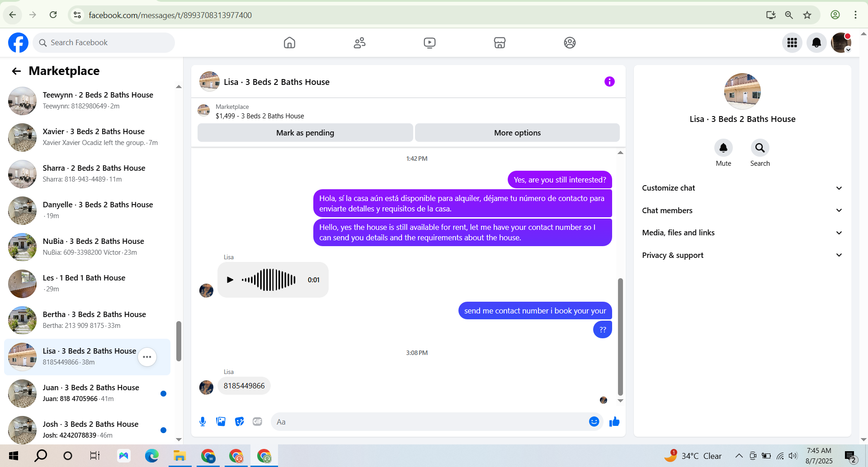Viewport: 868px width, 467px height.
Task: Open More options for the listing
Action: click(517, 133)
